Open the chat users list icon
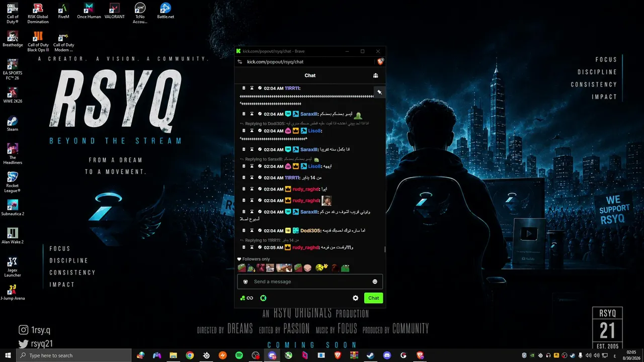 coord(375,75)
